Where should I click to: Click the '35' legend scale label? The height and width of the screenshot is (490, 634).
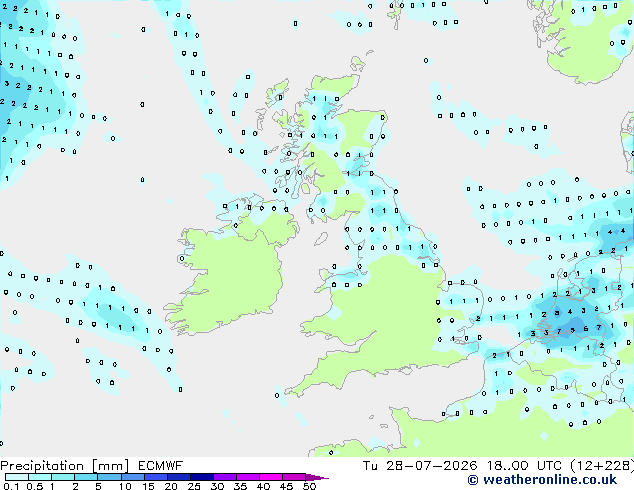[x=240, y=486]
